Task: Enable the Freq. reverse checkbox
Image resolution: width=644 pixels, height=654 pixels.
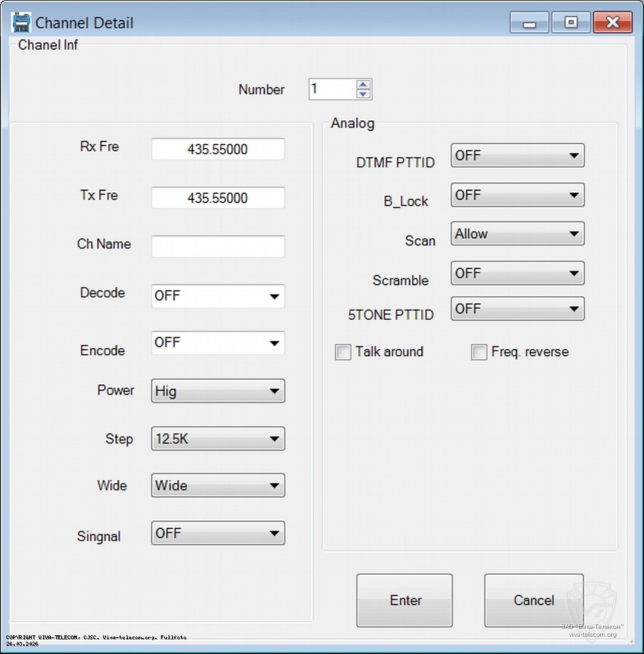Action: [x=479, y=352]
